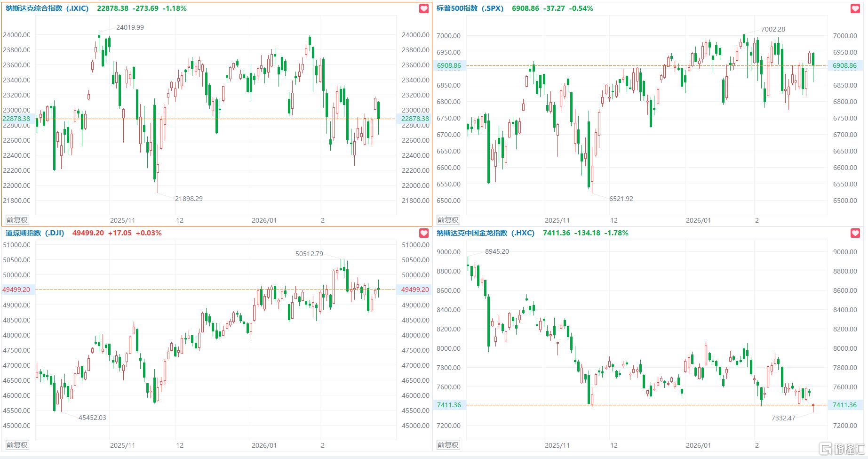Open 纳斯达克综合指数 (.IXIC) title link
The image size is (868, 459).
pyautogui.click(x=47, y=8)
